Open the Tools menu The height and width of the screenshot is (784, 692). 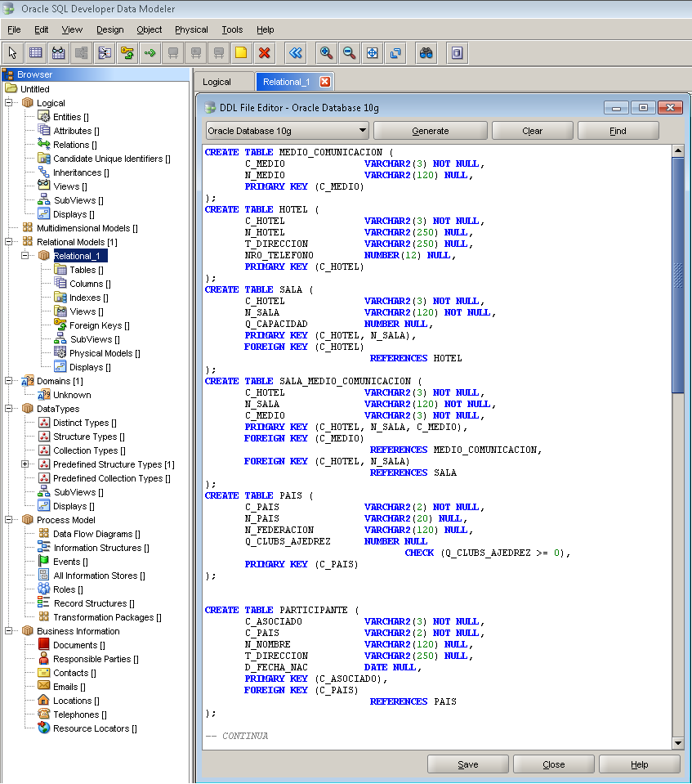point(232,29)
